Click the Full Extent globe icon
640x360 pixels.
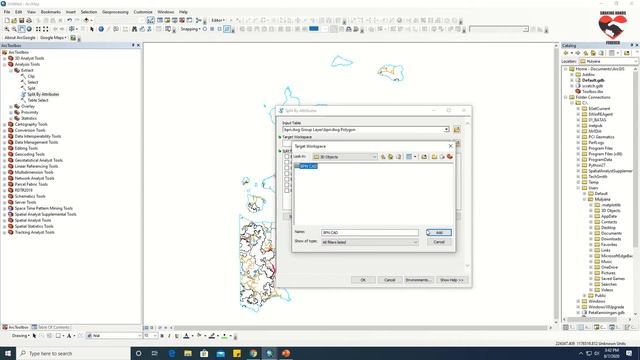point(29,29)
